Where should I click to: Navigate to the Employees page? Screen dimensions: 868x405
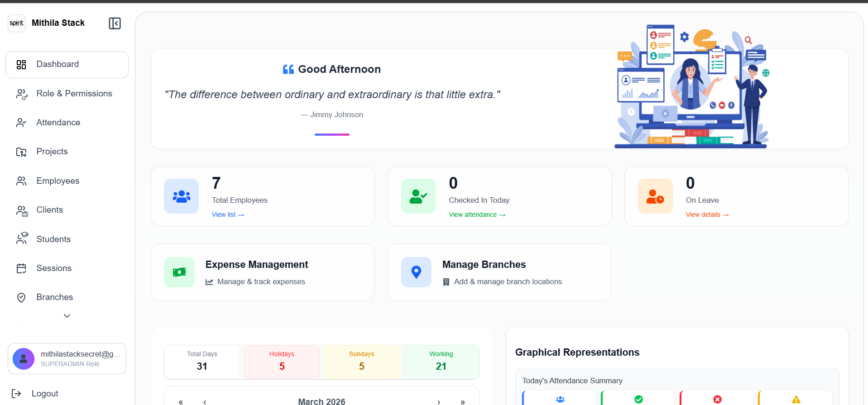[67, 181]
